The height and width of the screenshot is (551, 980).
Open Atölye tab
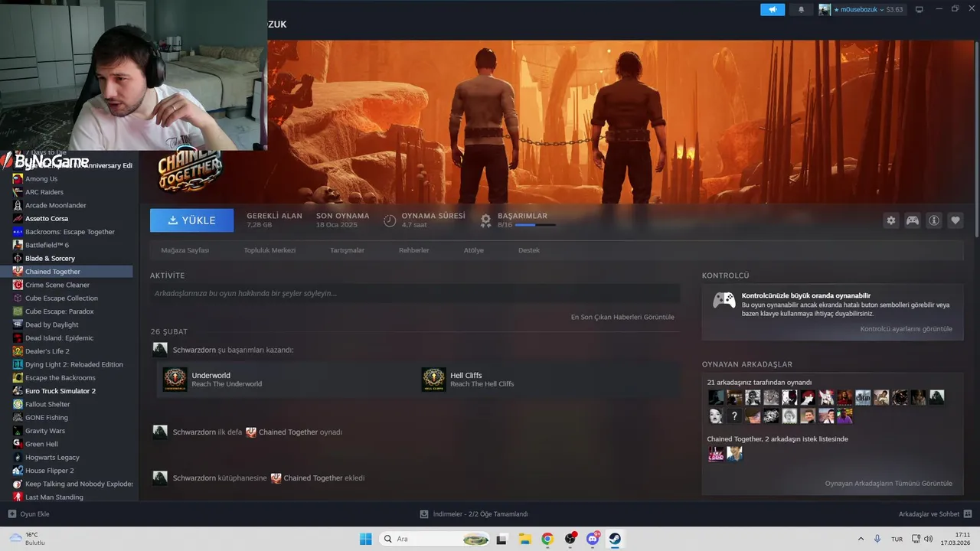[x=473, y=250]
